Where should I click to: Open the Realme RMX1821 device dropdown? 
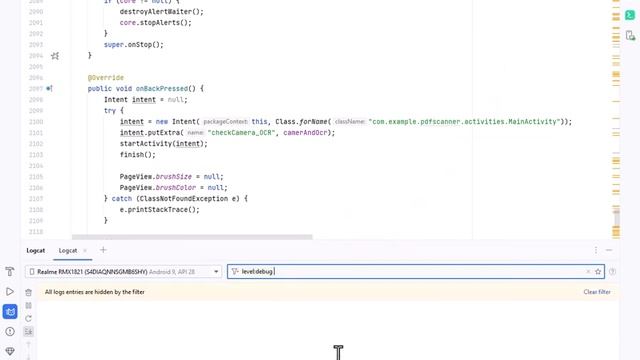point(123,271)
